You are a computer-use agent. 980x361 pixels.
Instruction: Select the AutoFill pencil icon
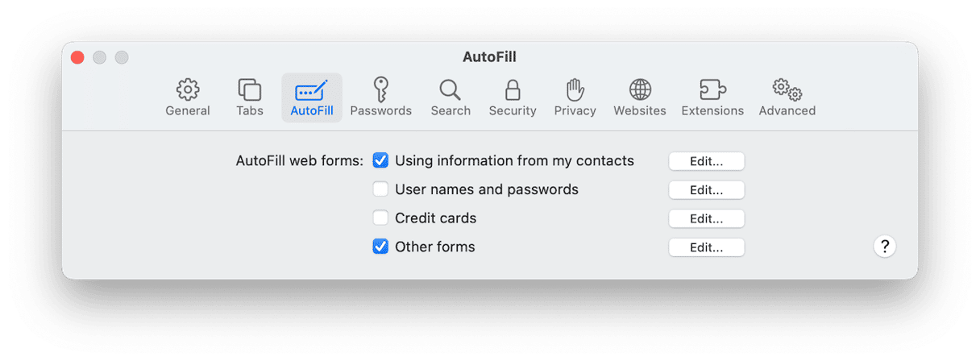click(x=311, y=90)
